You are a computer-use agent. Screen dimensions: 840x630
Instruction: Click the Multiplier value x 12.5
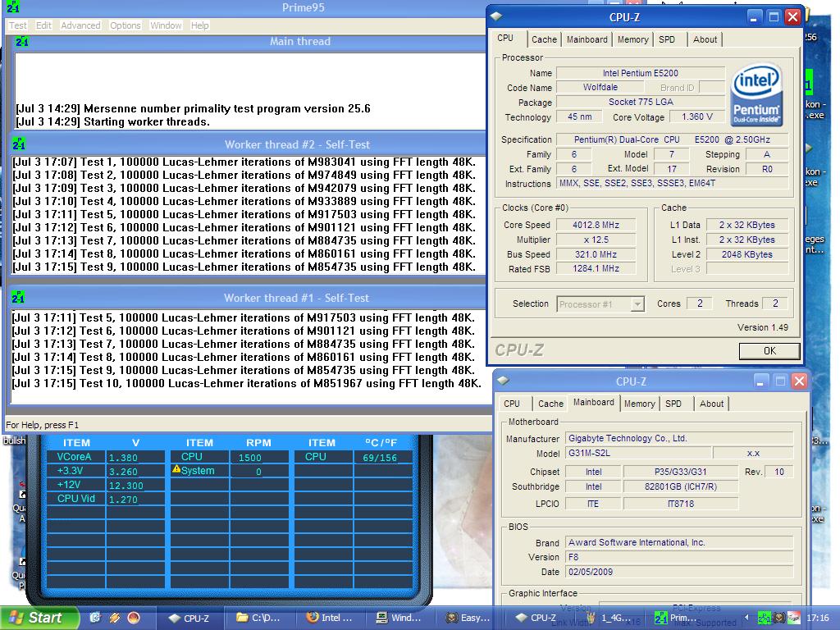pos(596,240)
